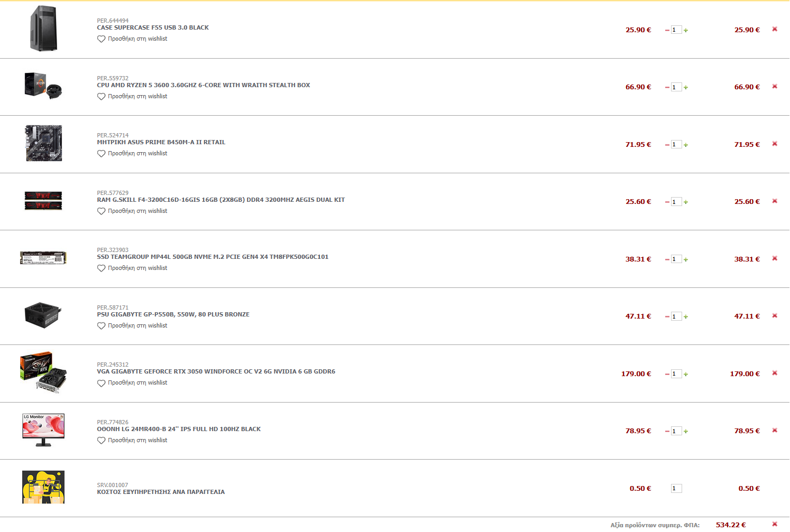Open product title CASE SUPERCASE F55 USB 3.0 BLACK
Image resolution: width=790 pixels, height=532 pixels.
[x=153, y=27]
